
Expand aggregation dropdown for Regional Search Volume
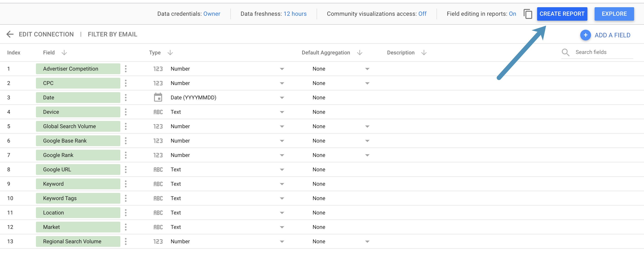click(x=367, y=242)
